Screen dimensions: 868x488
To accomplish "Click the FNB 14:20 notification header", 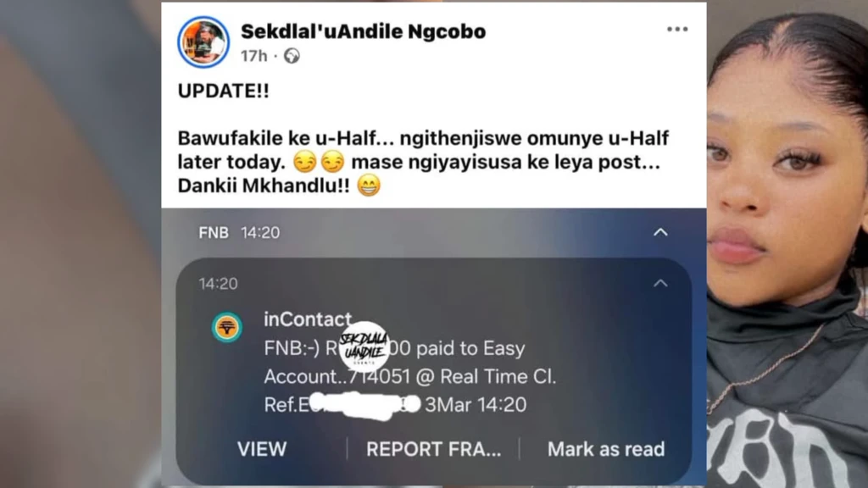I will tap(239, 233).
